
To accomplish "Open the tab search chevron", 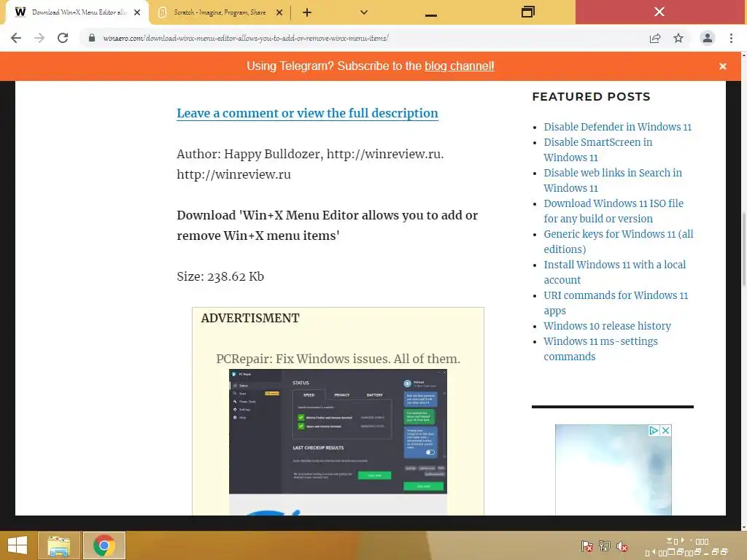I will click(364, 12).
